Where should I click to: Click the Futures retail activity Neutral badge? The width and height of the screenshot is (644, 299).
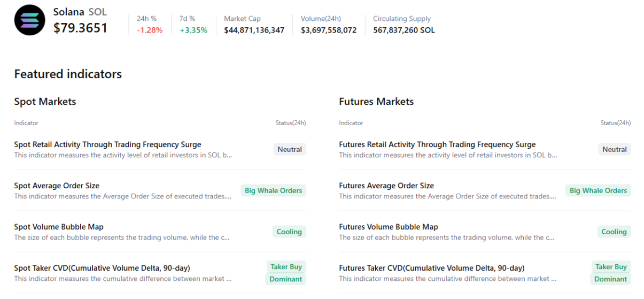point(614,149)
